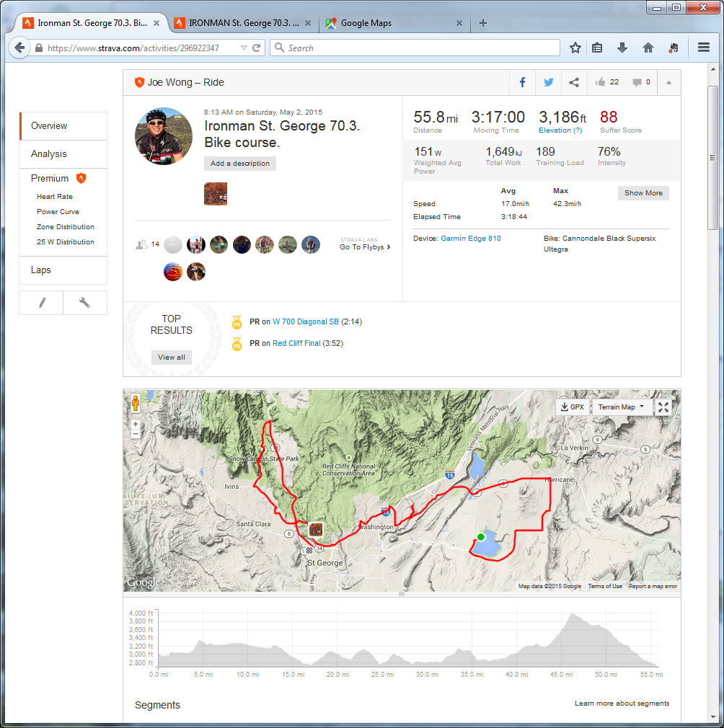Click the Show More stats button
724x728 pixels.
point(643,193)
